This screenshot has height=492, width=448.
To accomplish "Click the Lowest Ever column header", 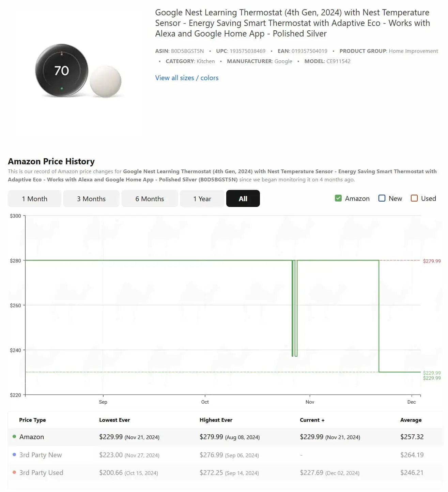I will click(114, 420).
